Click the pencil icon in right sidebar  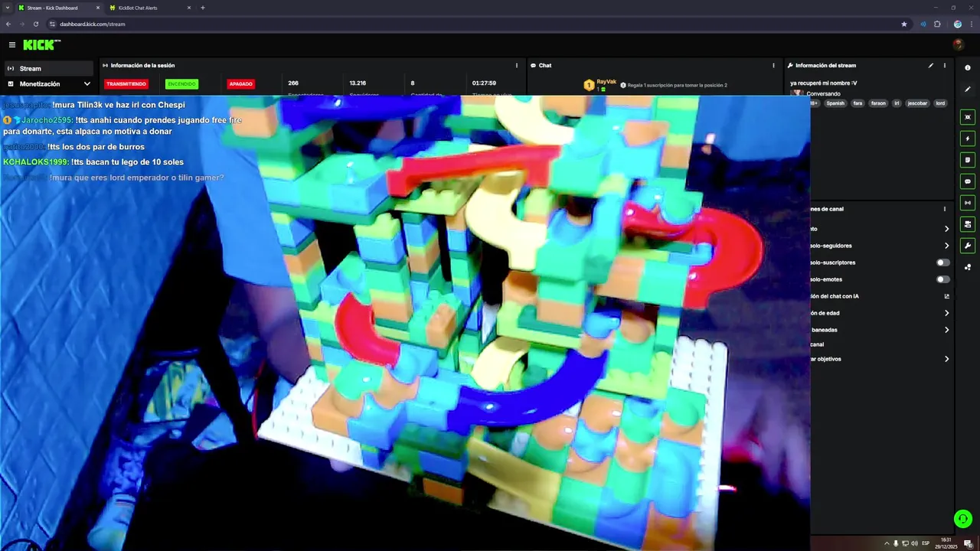pyautogui.click(x=968, y=90)
